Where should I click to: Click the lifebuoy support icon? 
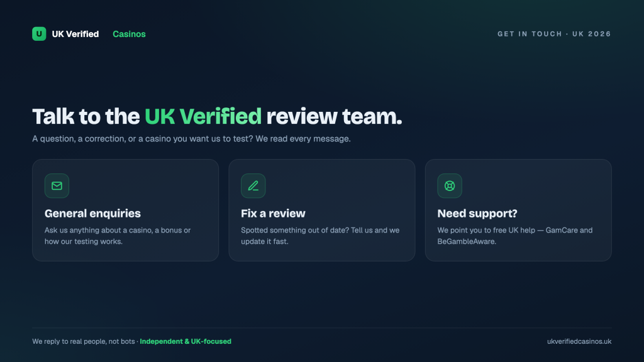pos(449,186)
